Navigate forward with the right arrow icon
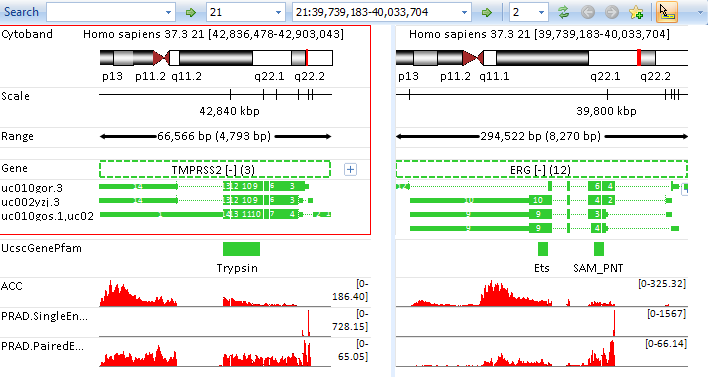Image resolution: width=708 pixels, height=377 pixels. tap(611, 12)
